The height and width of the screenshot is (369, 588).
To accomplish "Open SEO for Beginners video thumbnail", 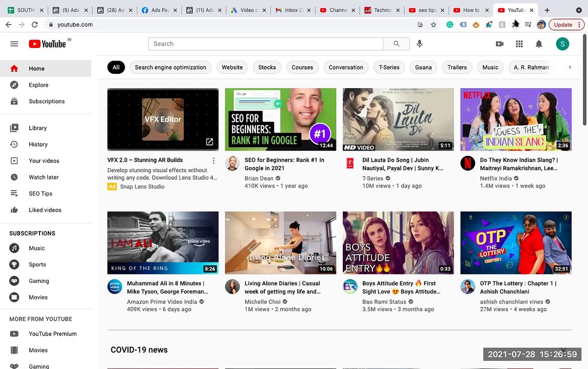I will click(x=281, y=119).
